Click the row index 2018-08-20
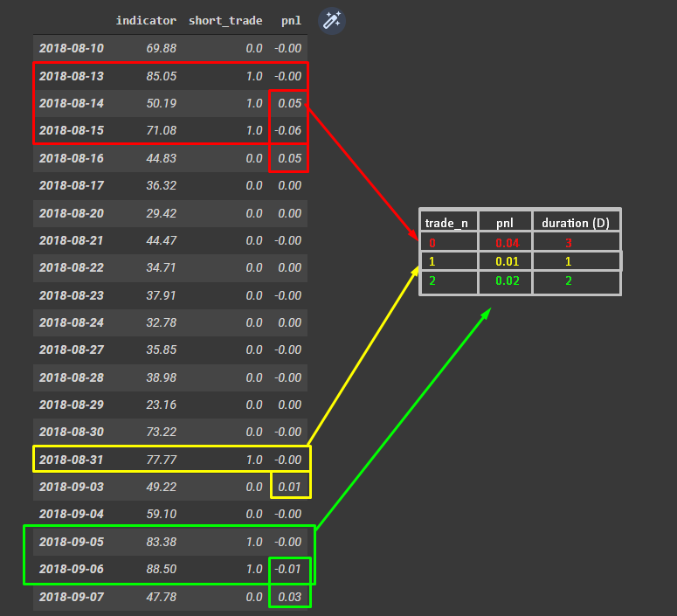Image resolution: width=677 pixels, height=616 pixels. pyautogui.click(x=72, y=213)
